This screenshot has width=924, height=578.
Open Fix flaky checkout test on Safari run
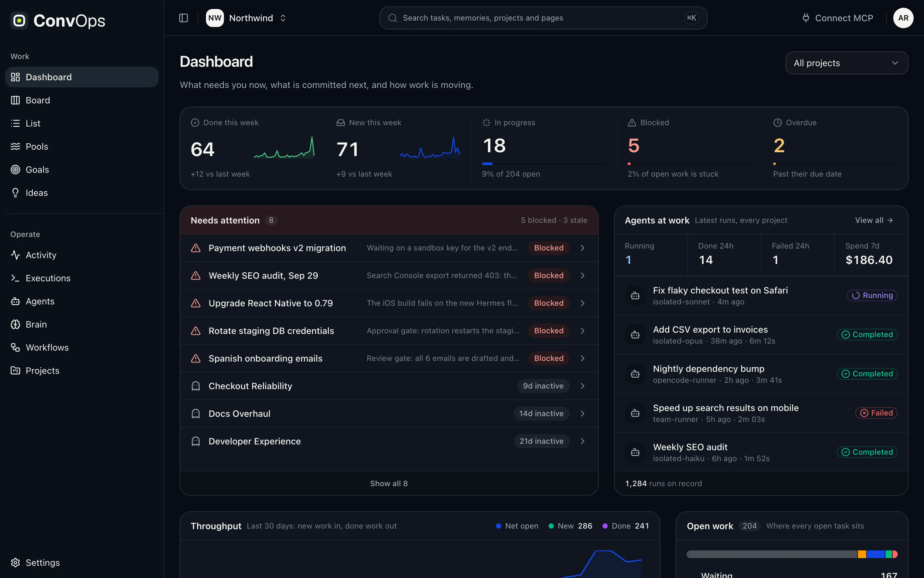tap(761, 295)
